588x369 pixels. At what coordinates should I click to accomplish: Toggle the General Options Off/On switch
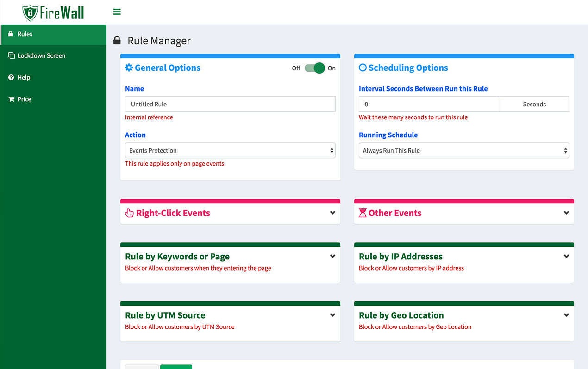tap(315, 68)
